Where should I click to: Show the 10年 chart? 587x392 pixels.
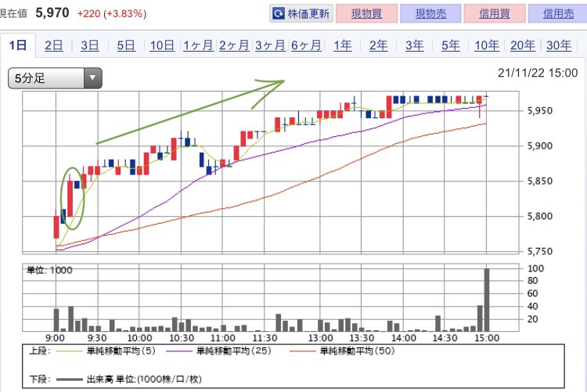(487, 45)
